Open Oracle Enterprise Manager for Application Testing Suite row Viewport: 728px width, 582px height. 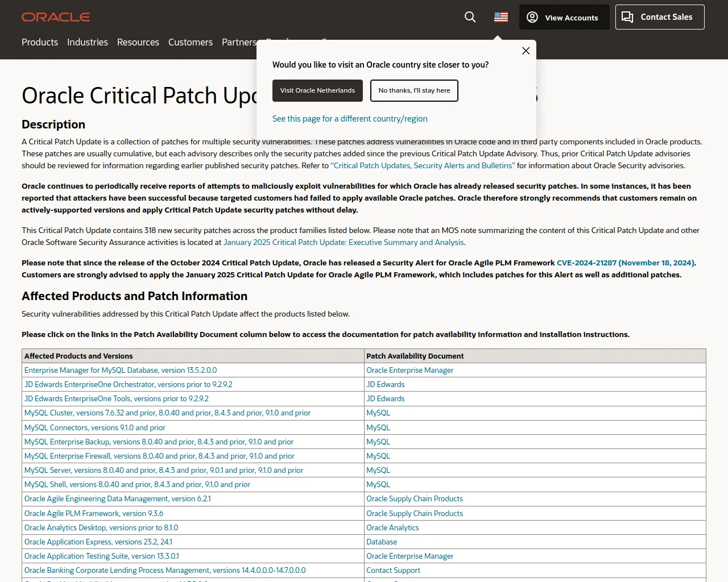410,556
